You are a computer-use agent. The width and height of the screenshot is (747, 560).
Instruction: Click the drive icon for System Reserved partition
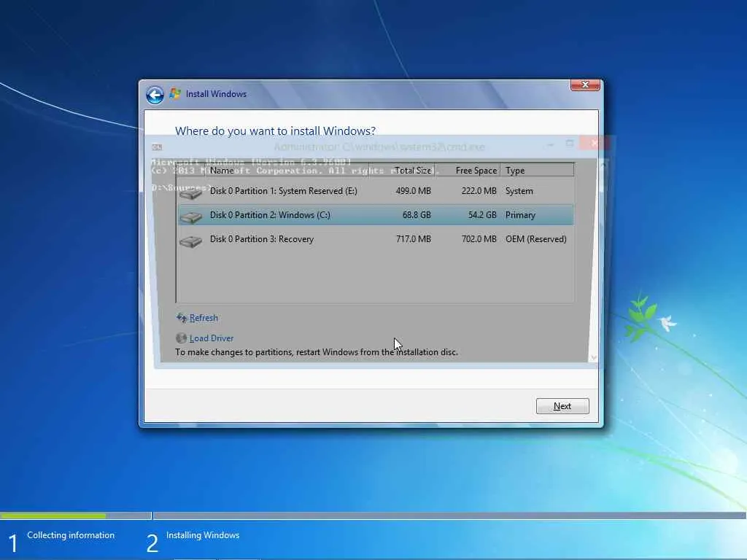pos(190,192)
